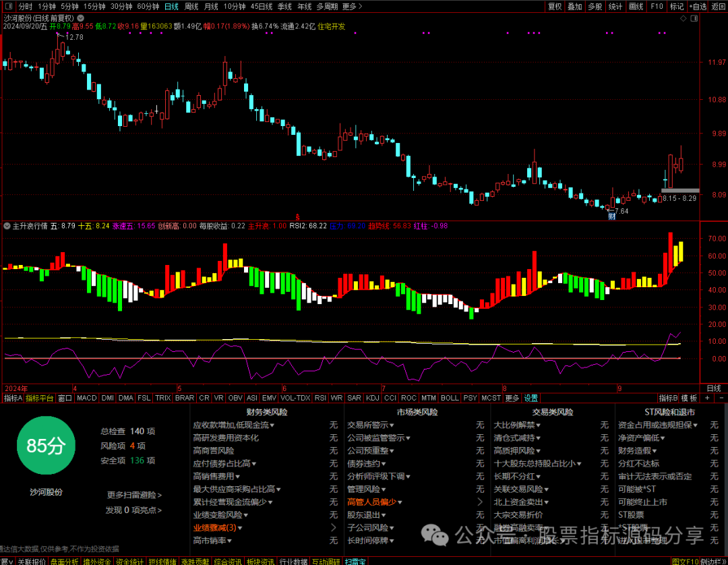Switch to the MACD indicator tab

(86, 398)
